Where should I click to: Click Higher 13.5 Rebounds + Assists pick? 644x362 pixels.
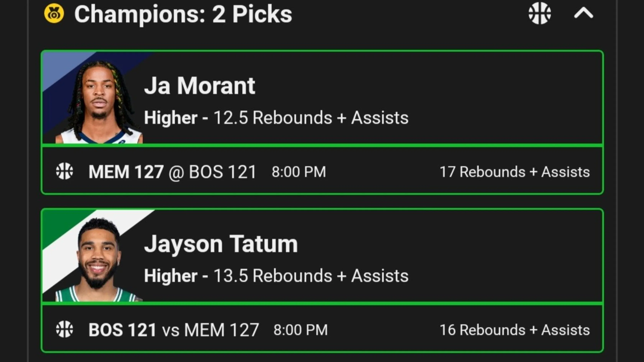coord(276,276)
